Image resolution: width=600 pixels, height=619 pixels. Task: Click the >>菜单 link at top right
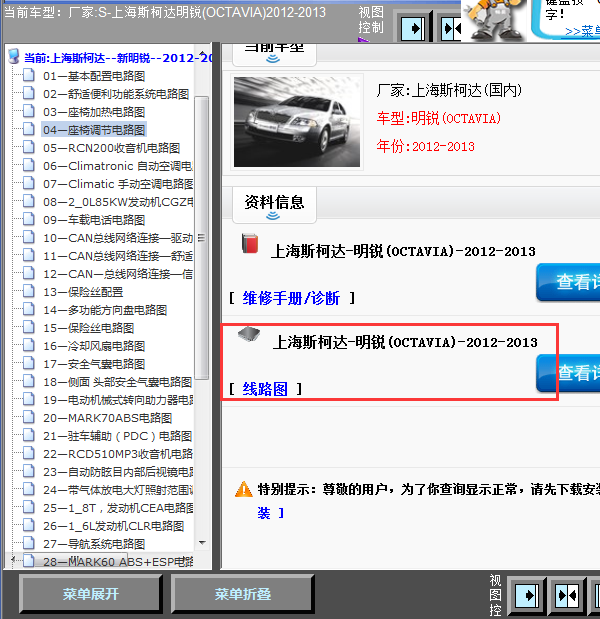(582, 32)
